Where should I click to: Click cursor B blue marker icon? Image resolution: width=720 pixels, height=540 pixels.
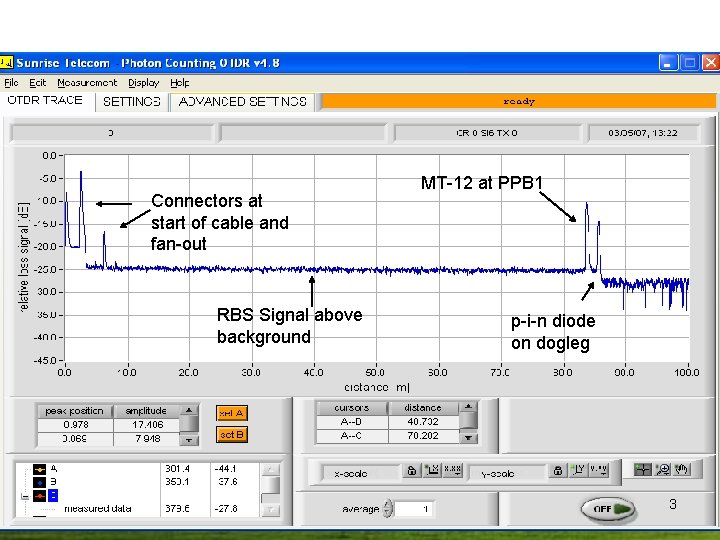click(x=39, y=483)
